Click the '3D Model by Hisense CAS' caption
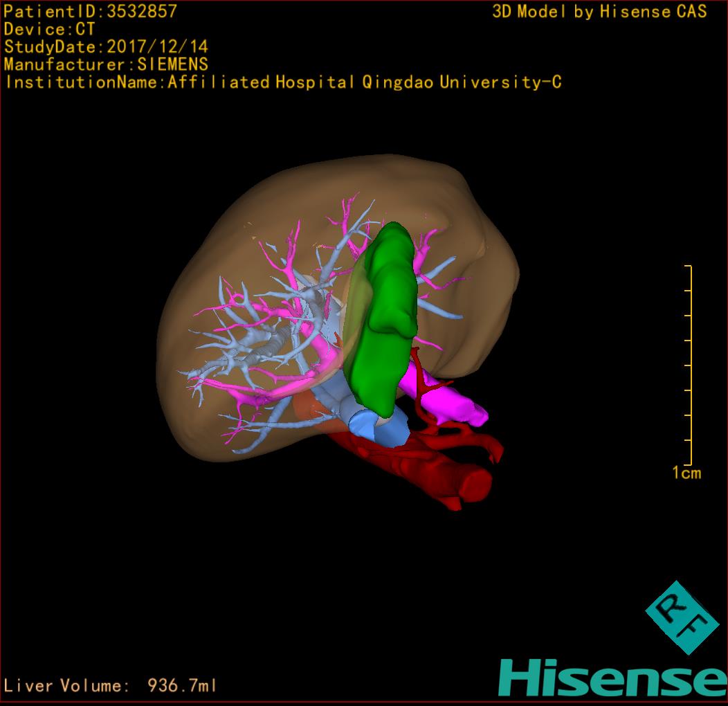 point(599,12)
